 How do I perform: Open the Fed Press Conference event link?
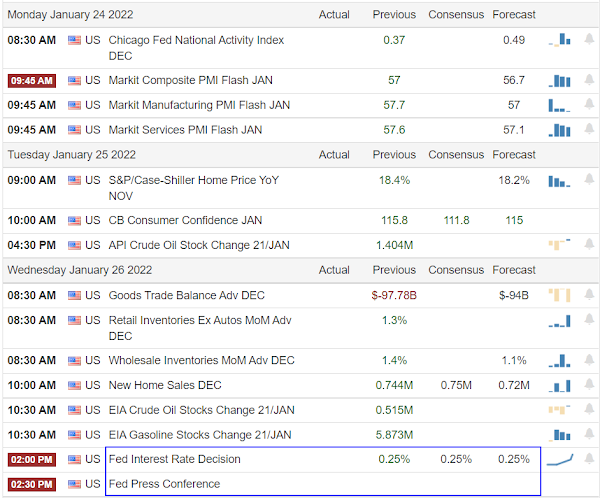click(x=163, y=484)
